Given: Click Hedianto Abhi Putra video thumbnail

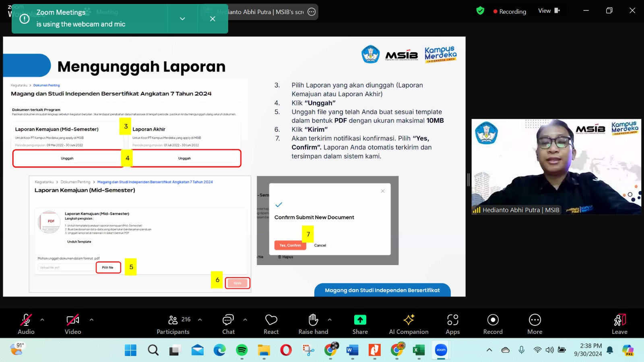Looking at the screenshot, I should click(x=556, y=167).
